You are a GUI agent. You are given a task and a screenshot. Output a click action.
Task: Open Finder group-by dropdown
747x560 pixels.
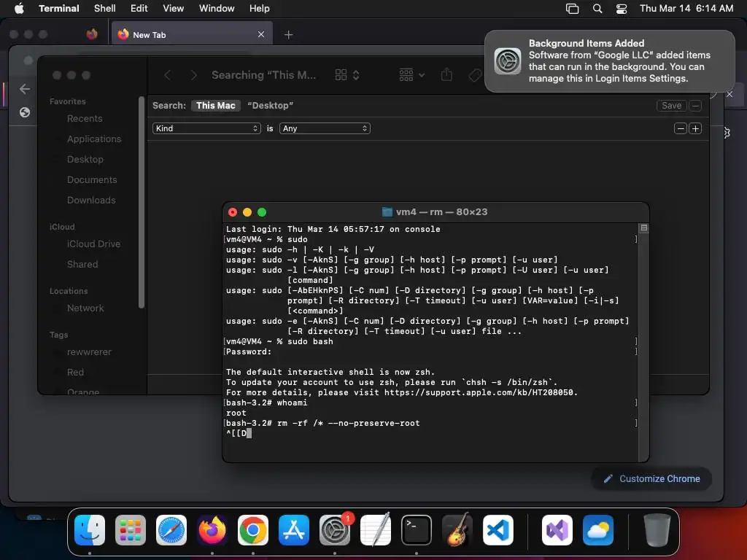point(411,75)
